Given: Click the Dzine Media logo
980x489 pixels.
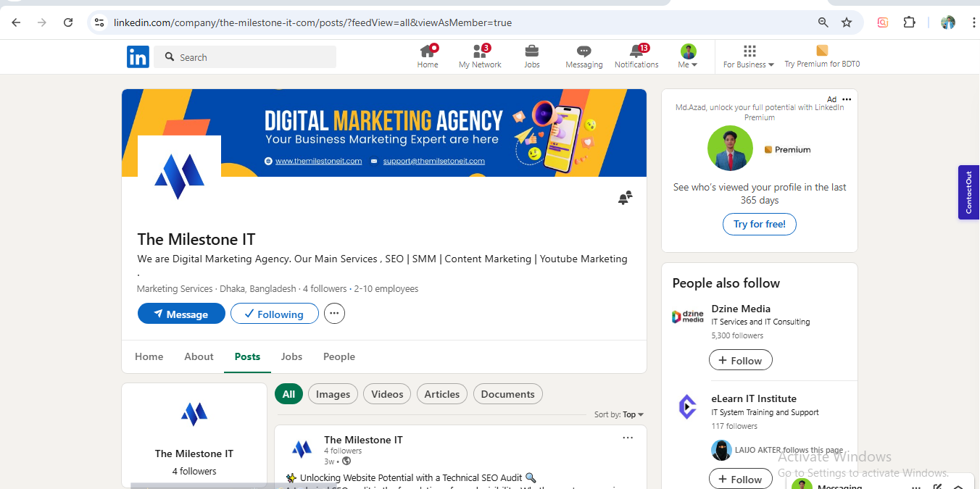Looking at the screenshot, I should tap(687, 317).
